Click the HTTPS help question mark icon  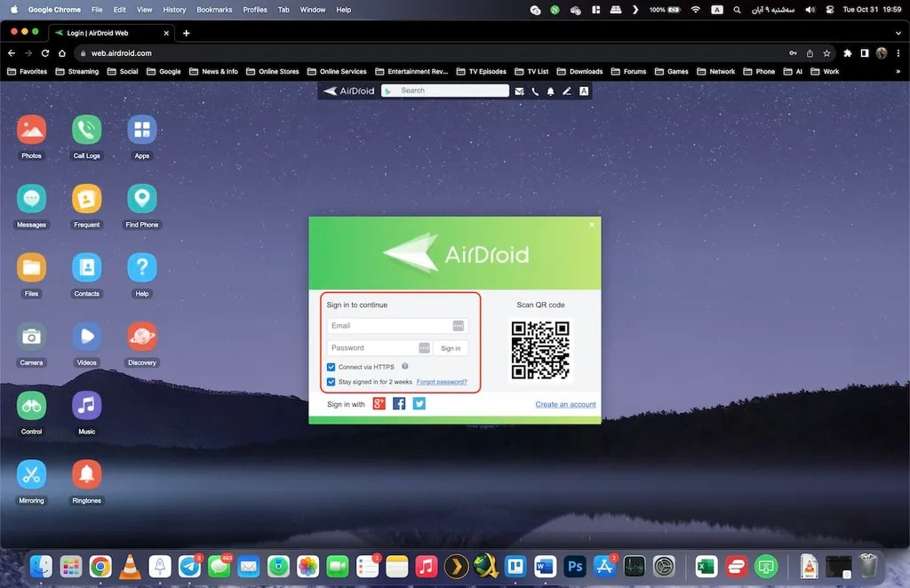[404, 366]
